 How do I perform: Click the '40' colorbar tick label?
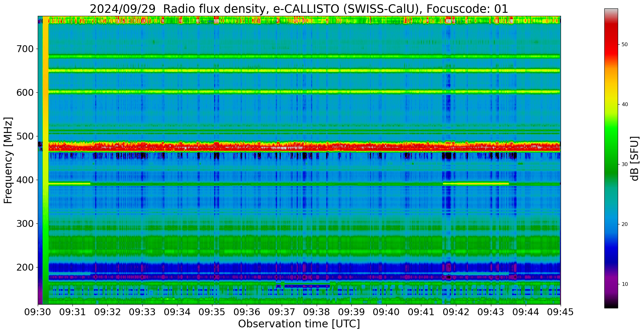[624, 105]
